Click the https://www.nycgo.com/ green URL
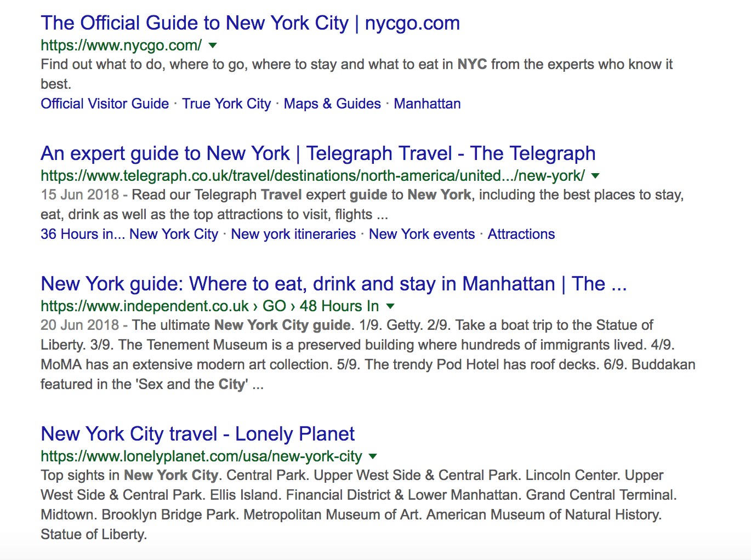Screen dimensions: 751x560 (x=121, y=45)
